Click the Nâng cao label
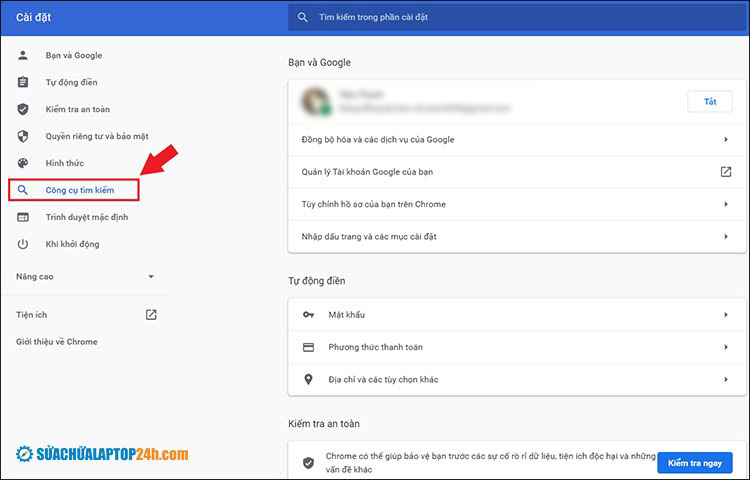Image resolution: width=750 pixels, height=480 pixels. point(34,276)
